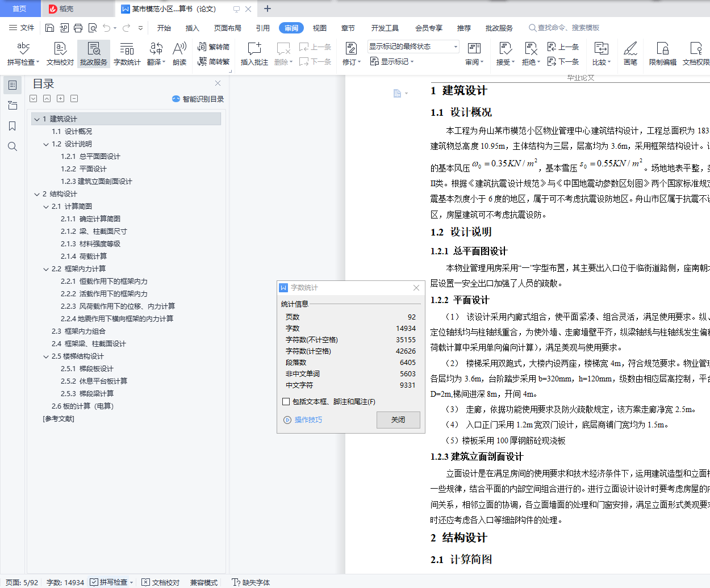
Task: Collapse the '2.2 框架内力计算' outline node
Action: tap(46, 269)
